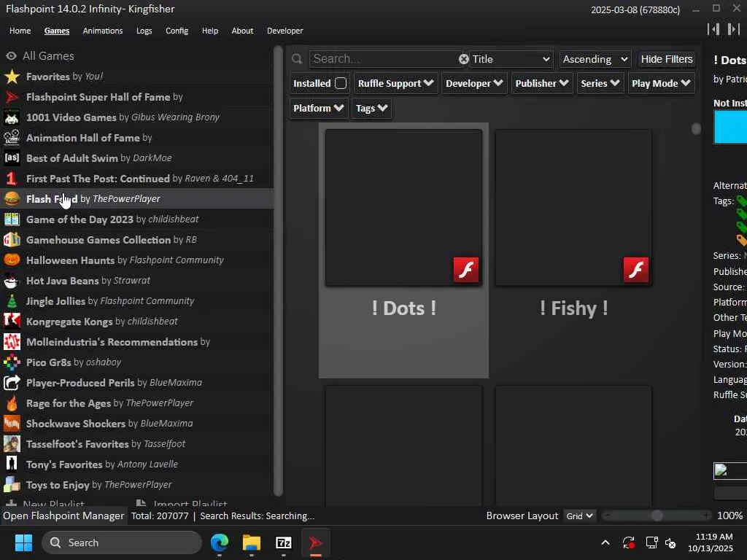
Task: Expand the Tags filter
Action: click(371, 108)
